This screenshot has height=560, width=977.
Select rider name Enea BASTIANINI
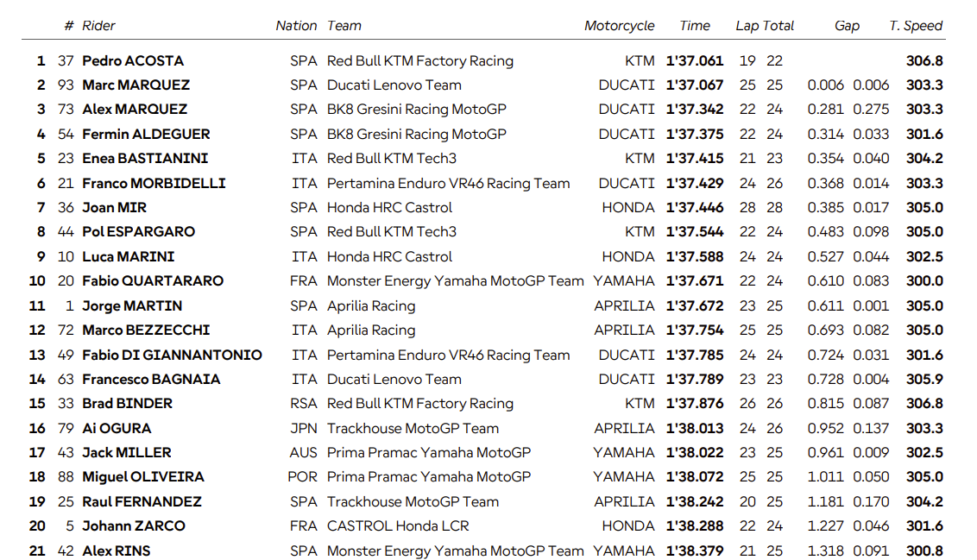point(145,158)
